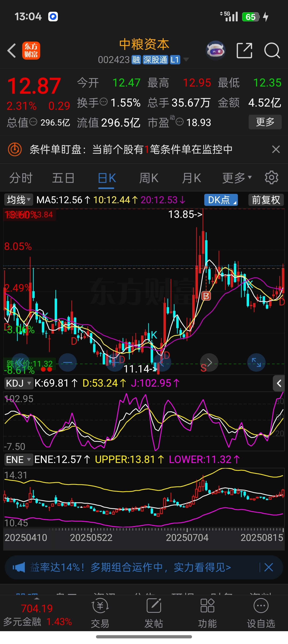Tap the S sell marker
The width and height of the screenshot is (288, 644).
point(203,368)
